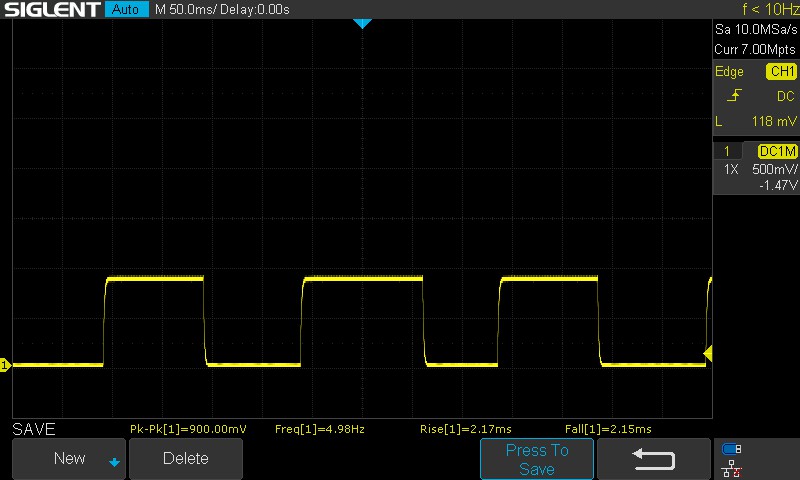800x480 pixels.
Task: Click the Edge trigger type label
Action: (x=729, y=71)
